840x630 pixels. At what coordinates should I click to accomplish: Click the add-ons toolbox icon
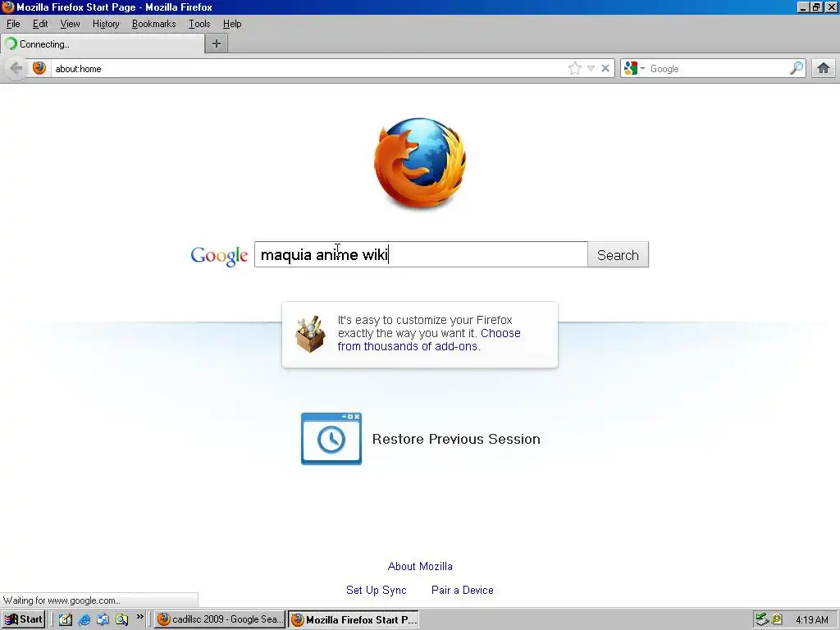tap(310, 335)
